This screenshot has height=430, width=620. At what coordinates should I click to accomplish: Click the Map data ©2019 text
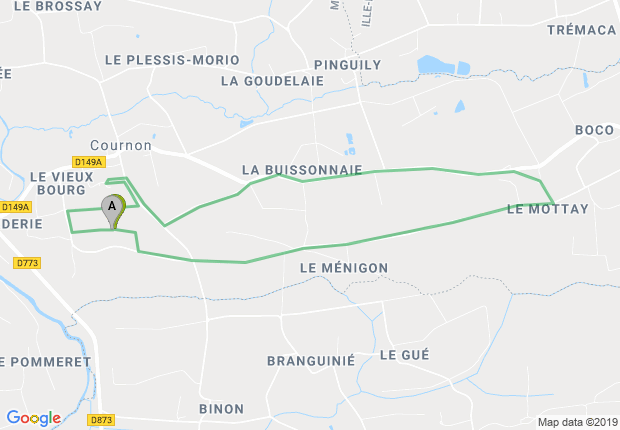[578, 422]
